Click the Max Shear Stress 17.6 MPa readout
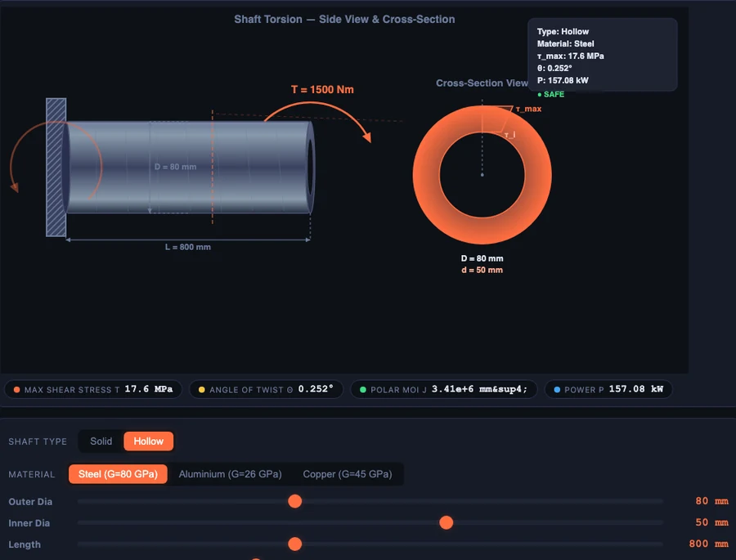 pyautogui.click(x=93, y=389)
